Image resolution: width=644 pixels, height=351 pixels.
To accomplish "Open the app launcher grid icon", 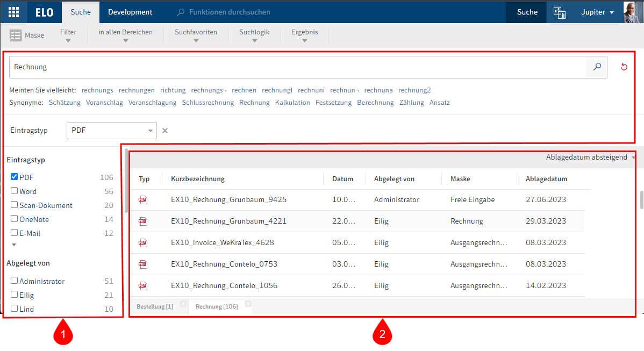I will (x=13, y=12).
